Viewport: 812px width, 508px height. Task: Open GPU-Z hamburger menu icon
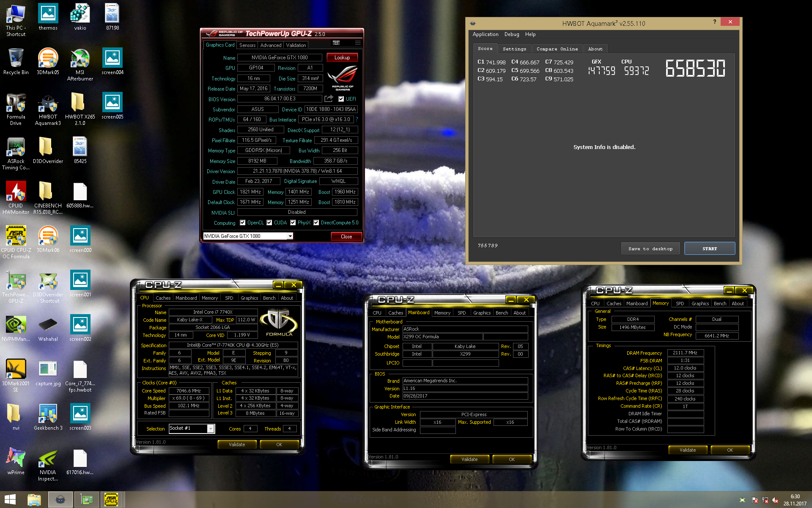pos(358,43)
